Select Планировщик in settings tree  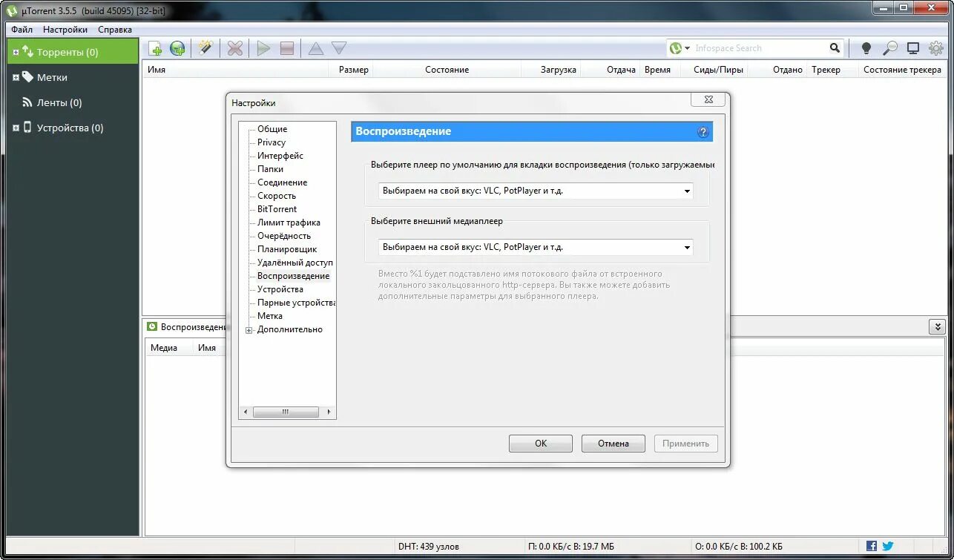pos(287,249)
